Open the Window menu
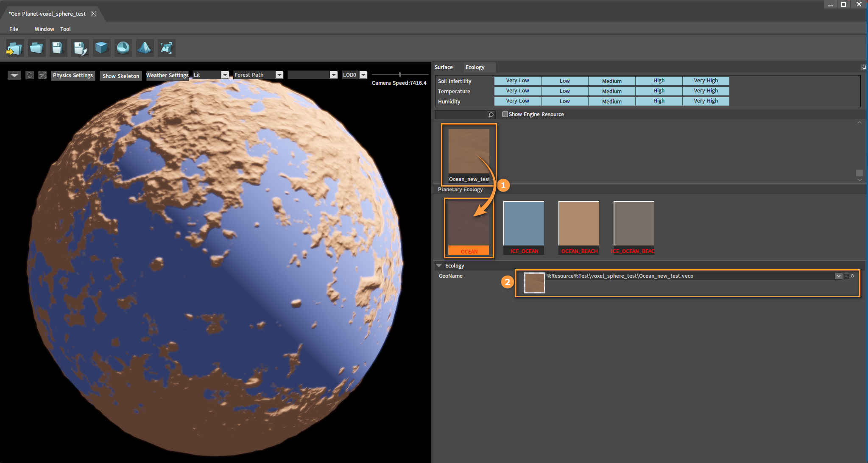Image resolution: width=868 pixels, height=463 pixels. point(44,29)
